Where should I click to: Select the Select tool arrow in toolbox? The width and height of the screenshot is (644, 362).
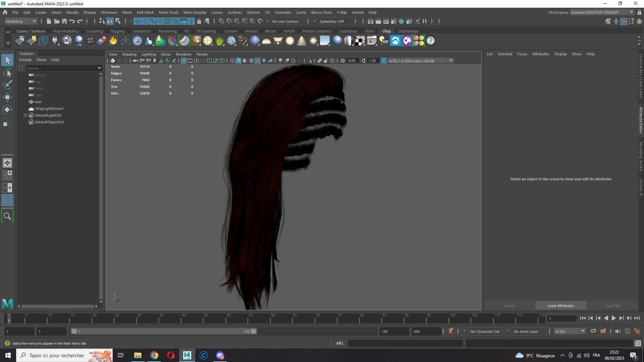click(7, 60)
